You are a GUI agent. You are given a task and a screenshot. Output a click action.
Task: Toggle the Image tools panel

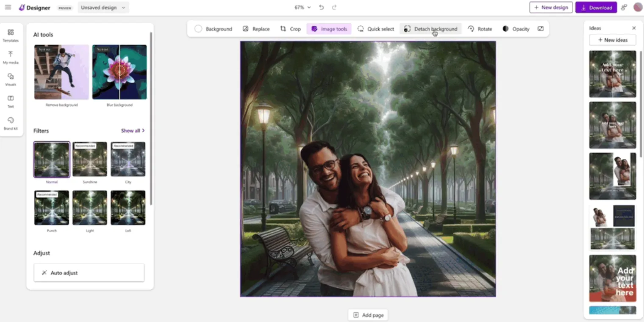coord(329,29)
